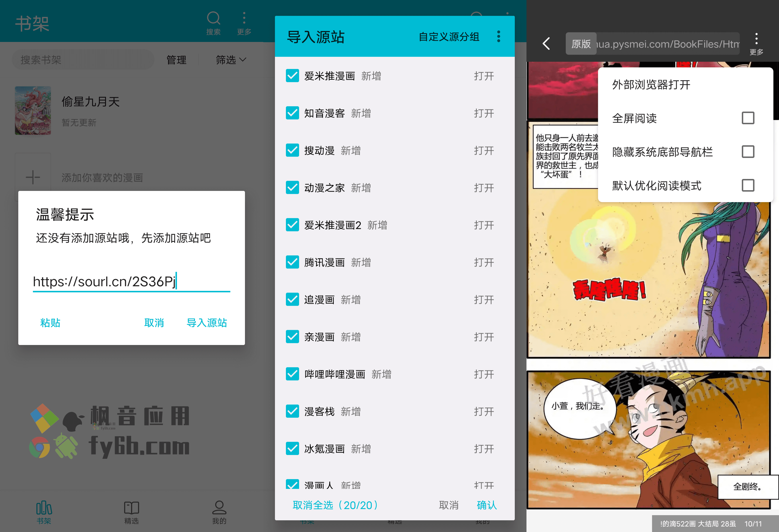
Task: Select 外部浏览器打开 menu item
Action: coord(685,84)
